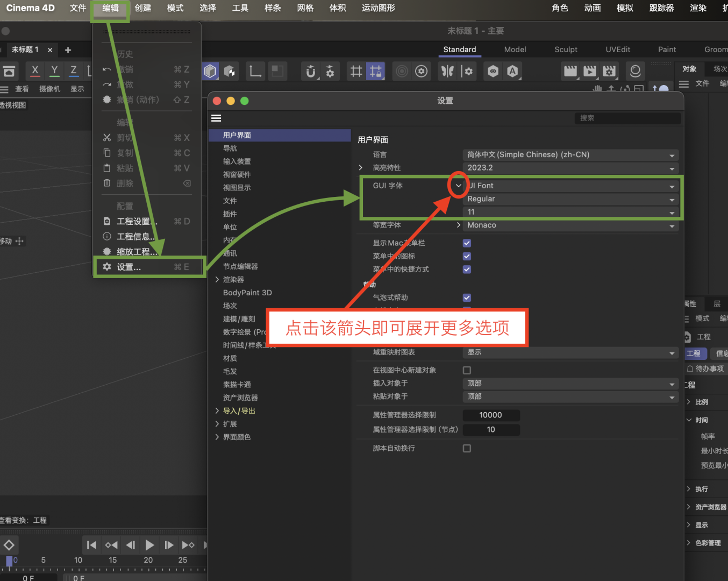Screen dimensions: 728x581
Task: Enable snapping with the magnet icon
Action: pos(310,71)
